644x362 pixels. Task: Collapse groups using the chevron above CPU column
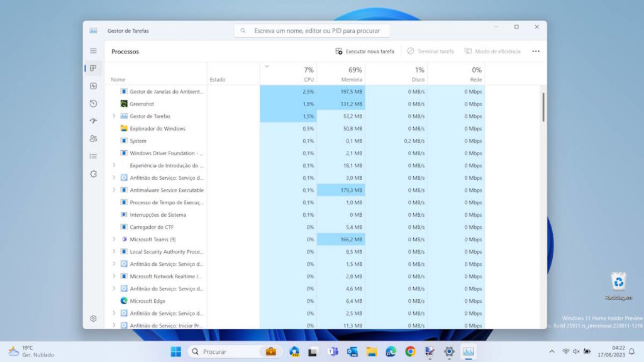click(x=267, y=65)
